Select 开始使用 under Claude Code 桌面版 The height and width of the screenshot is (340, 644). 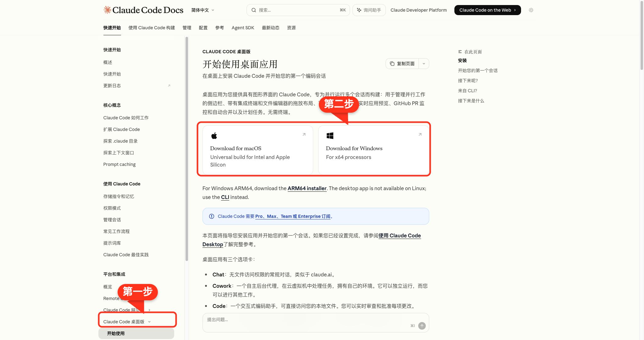[x=136, y=333]
